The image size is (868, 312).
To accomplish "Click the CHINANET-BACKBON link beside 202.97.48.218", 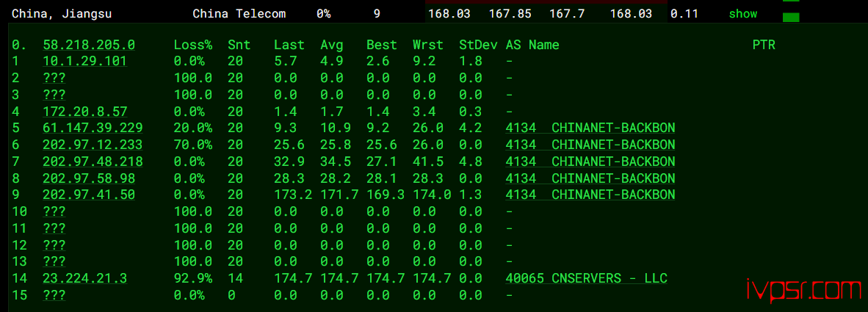I will 613,162.
